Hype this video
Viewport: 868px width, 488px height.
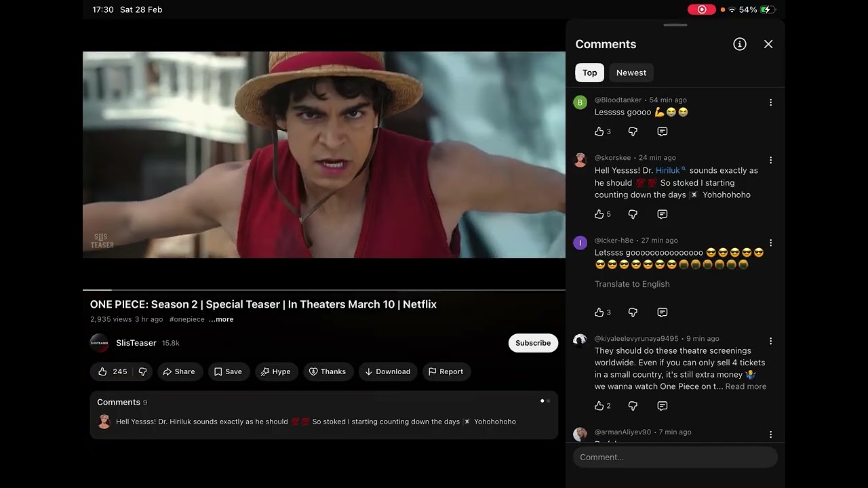(275, 371)
